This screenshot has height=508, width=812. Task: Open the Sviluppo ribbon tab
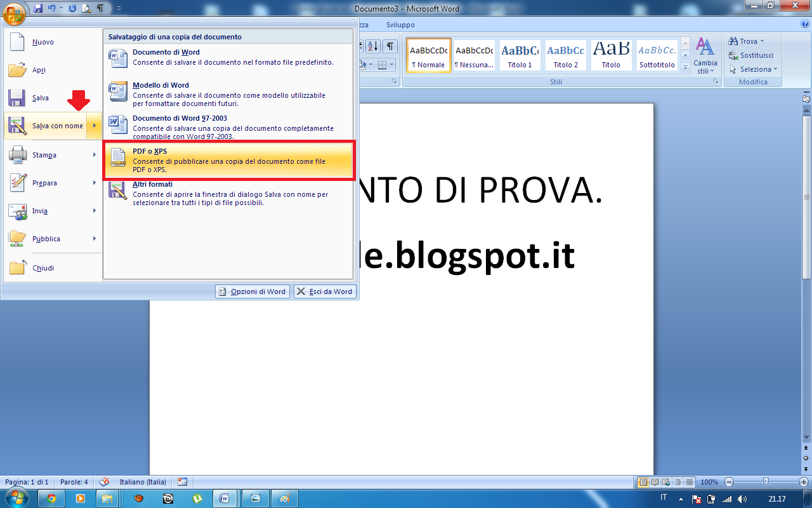click(400, 25)
